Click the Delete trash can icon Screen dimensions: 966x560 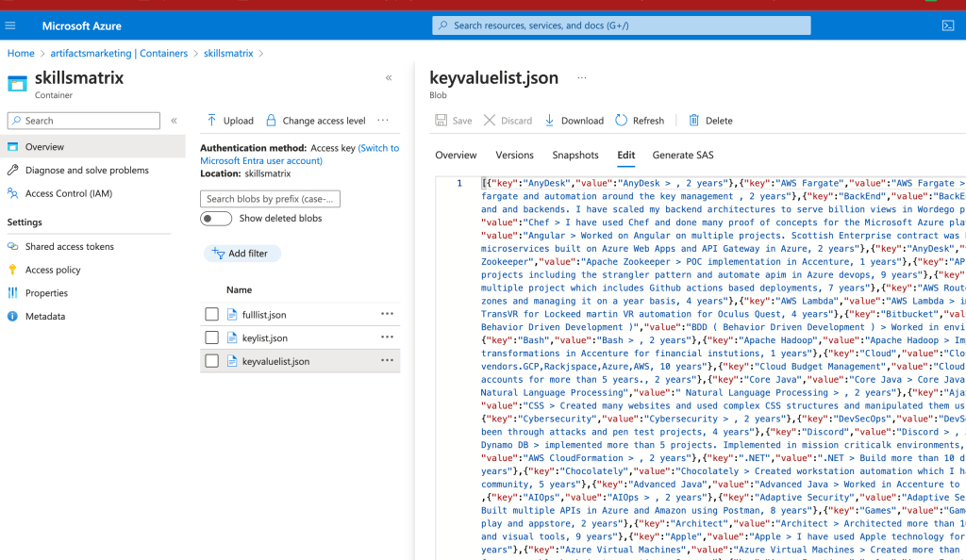click(693, 120)
